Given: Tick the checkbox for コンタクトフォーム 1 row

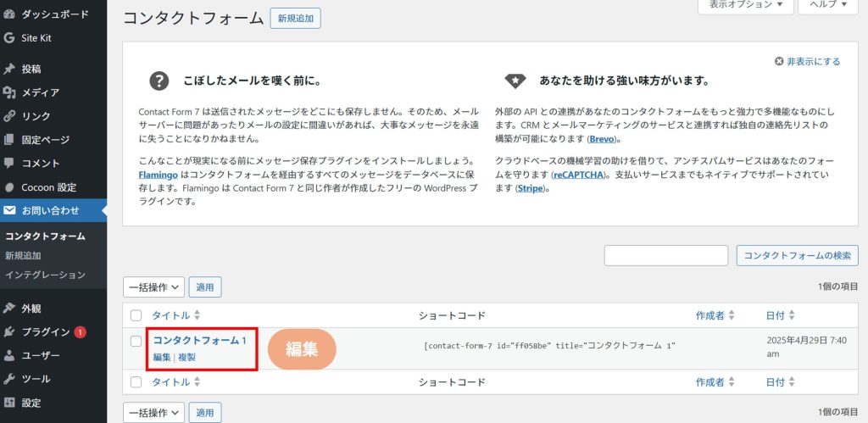Looking at the screenshot, I should click(x=136, y=341).
